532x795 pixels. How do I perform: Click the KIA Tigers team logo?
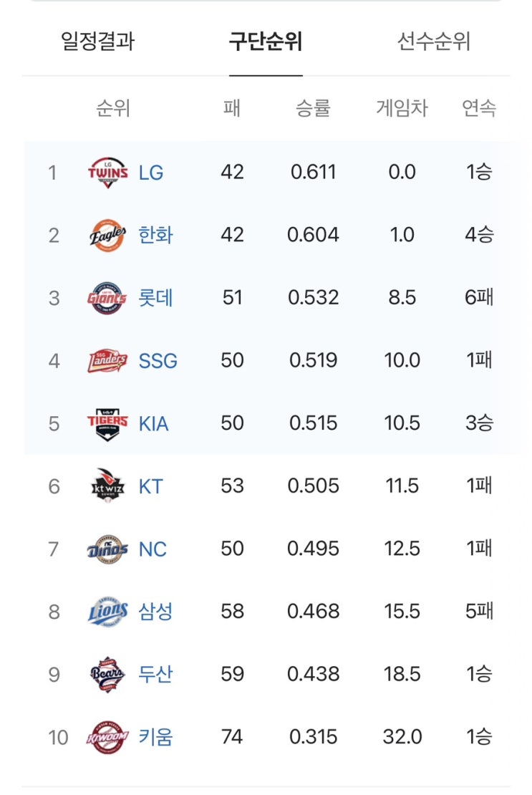tap(108, 423)
